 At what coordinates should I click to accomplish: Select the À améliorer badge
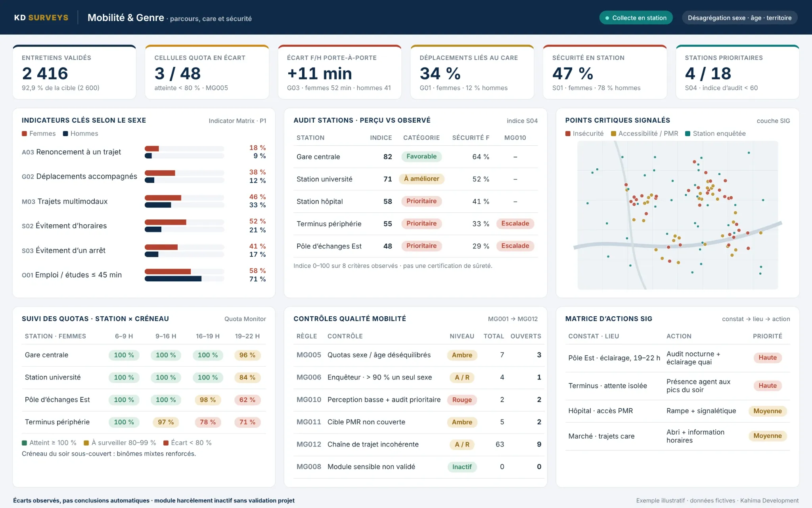click(x=421, y=179)
